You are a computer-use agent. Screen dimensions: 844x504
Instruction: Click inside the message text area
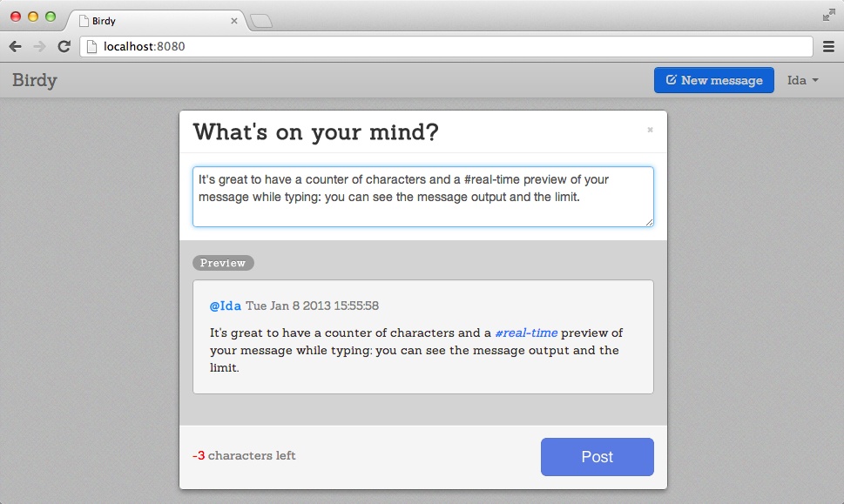(422, 196)
